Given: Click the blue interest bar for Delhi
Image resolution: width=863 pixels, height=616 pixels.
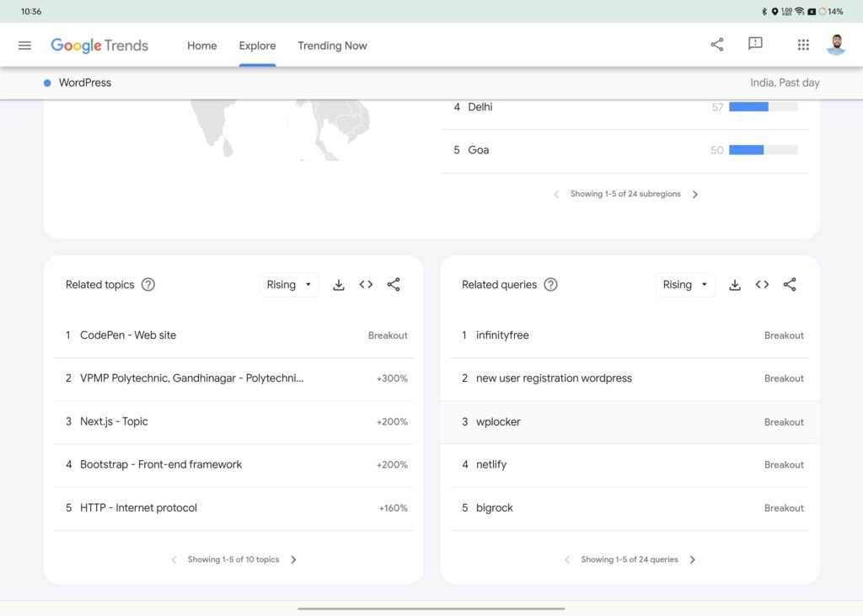Looking at the screenshot, I should click(748, 107).
